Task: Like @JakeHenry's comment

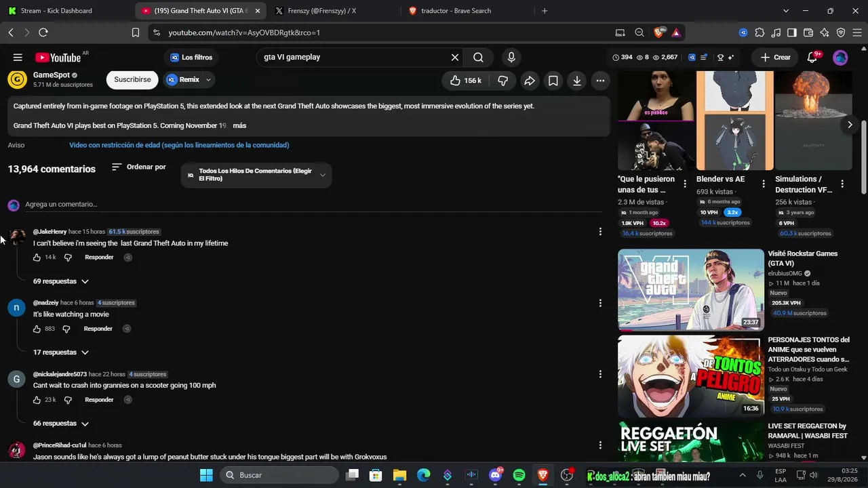Action: (x=37, y=258)
